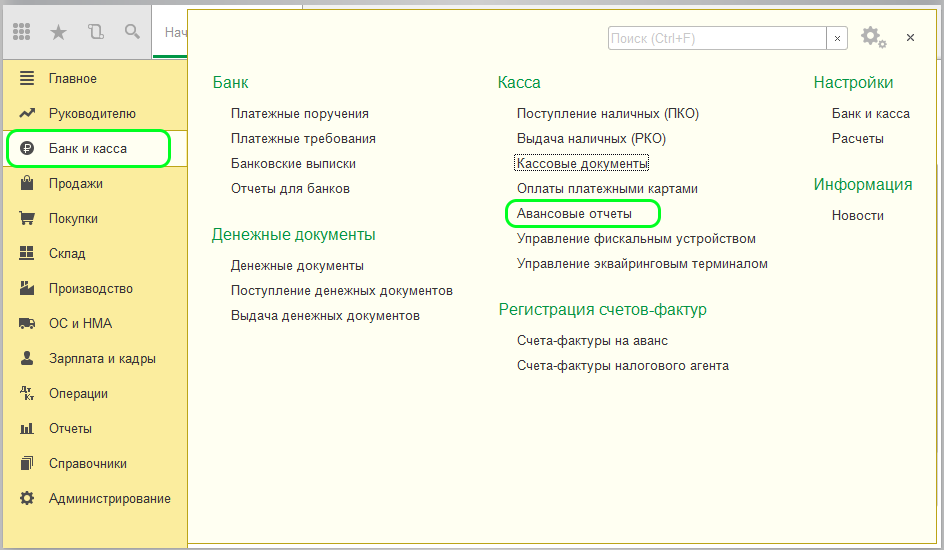
Task: Open Favorites star icon
Action: tap(59, 32)
